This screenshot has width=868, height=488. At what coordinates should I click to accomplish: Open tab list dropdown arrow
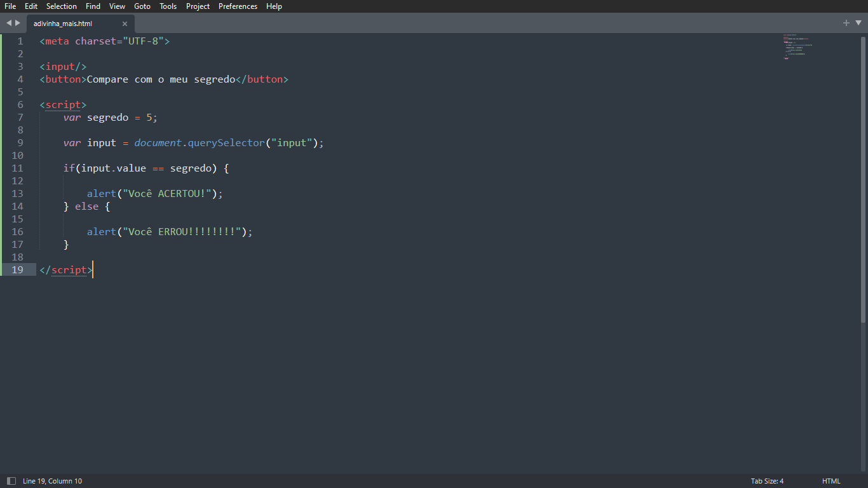click(858, 23)
